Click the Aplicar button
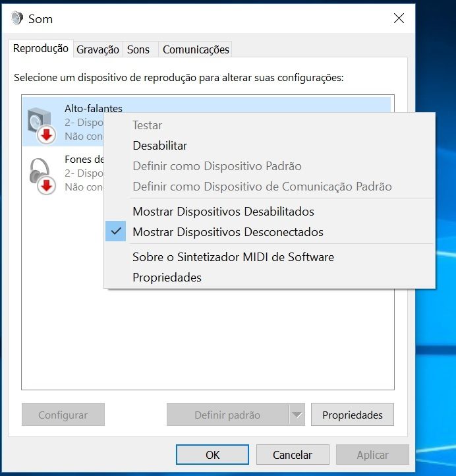This screenshot has width=456, height=476. [372, 455]
